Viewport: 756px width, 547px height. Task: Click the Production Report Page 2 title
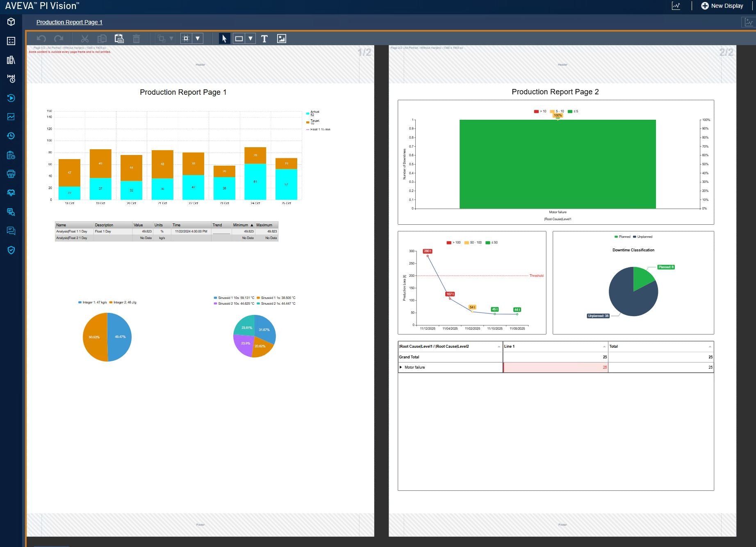click(x=555, y=92)
